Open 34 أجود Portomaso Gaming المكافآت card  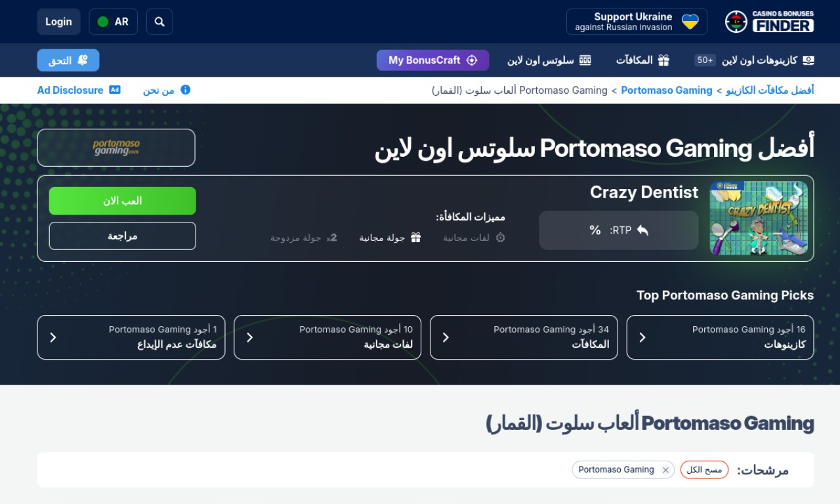[524, 337]
